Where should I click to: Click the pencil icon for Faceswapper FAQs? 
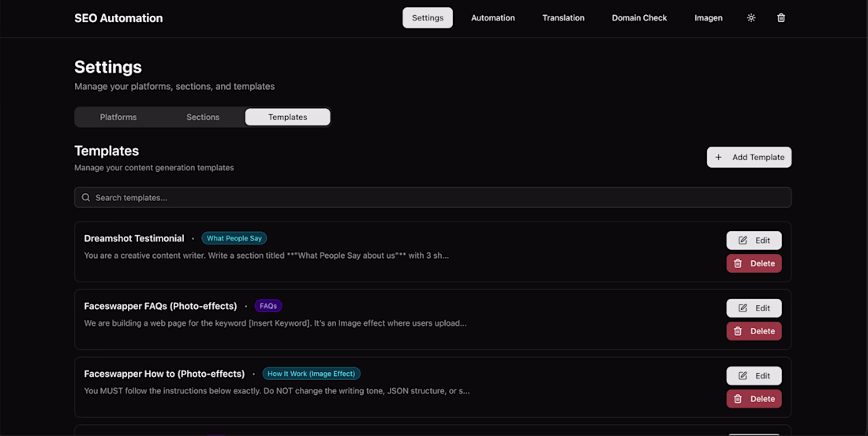point(743,307)
